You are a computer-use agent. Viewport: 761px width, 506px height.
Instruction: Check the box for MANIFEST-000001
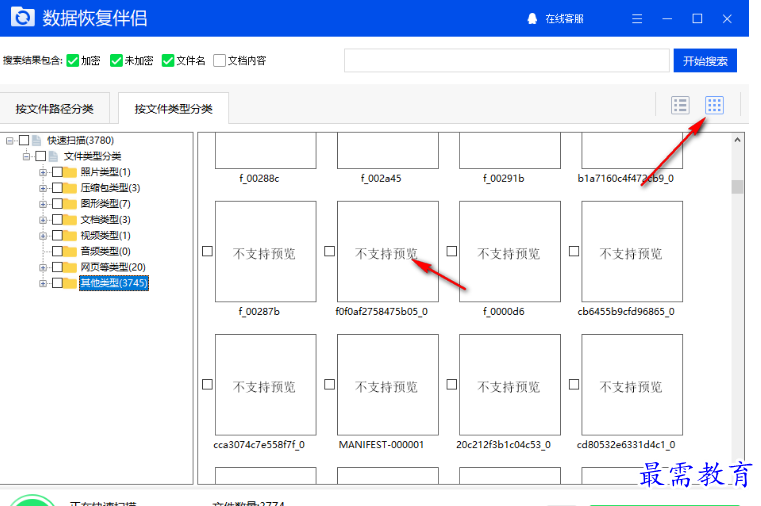(330, 384)
